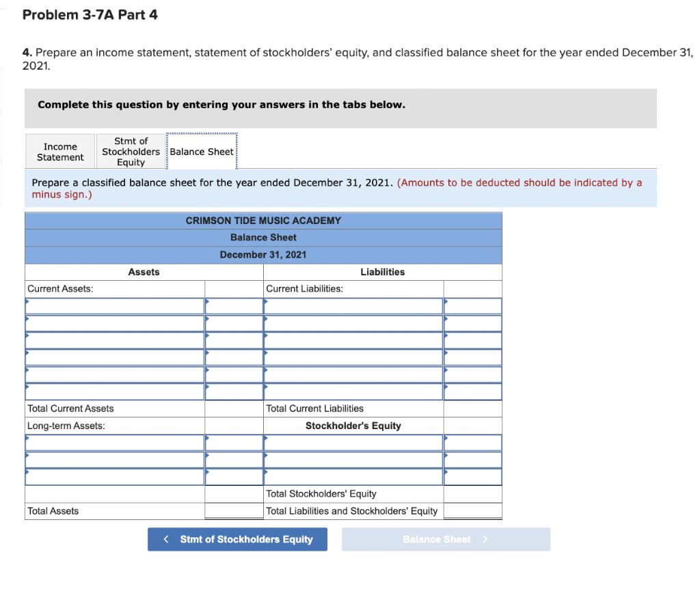Open the second dropdown under Current Assets
Viewport: 700px width, 604px height.
click(114, 322)
